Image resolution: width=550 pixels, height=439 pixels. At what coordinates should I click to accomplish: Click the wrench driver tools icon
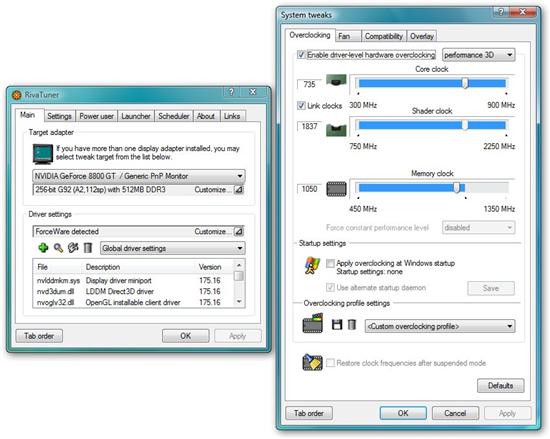[73, 248]
